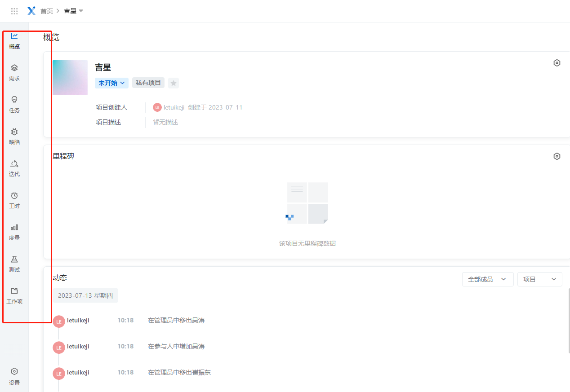This screenshot has height=392, width=570.
Task: Click the 里程碑 section title
Action: click(x=63, y=156)
